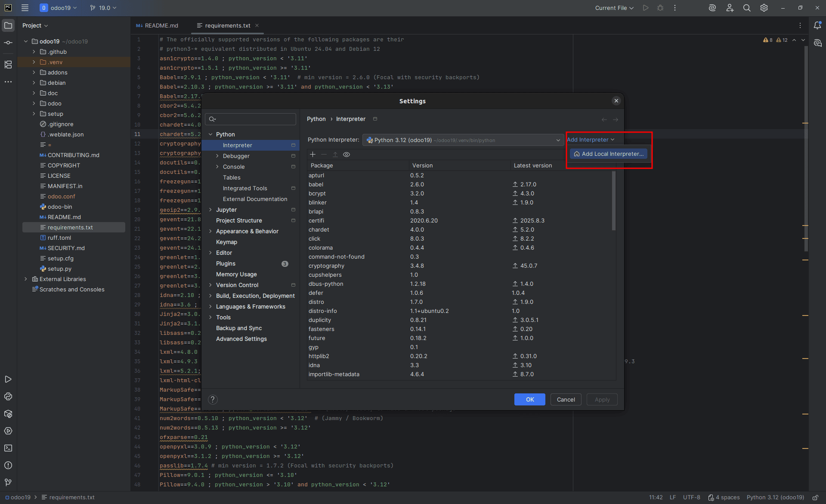Open odoo.conf in project tree

point(61,196)
